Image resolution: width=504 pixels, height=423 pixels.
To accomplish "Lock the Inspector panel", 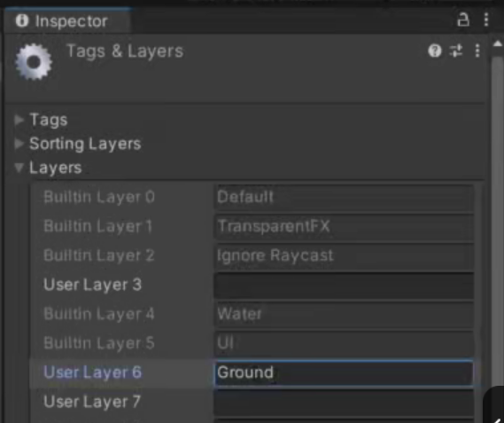I will coord(463,20).
